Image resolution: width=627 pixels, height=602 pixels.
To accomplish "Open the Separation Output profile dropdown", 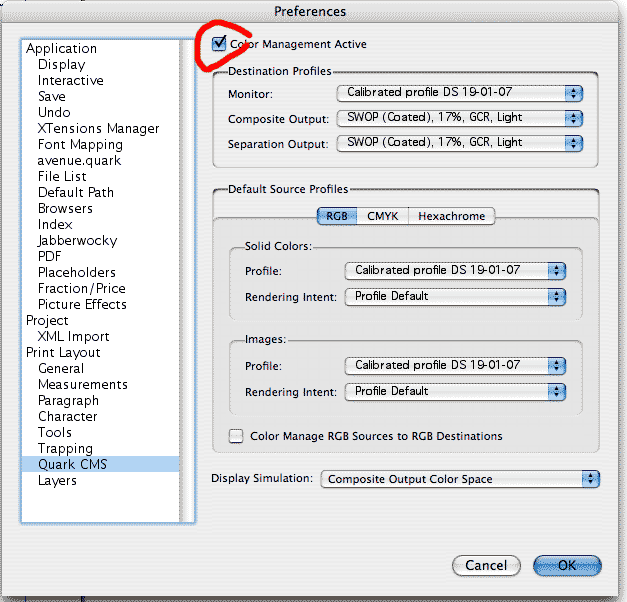I will coord(459,143).
